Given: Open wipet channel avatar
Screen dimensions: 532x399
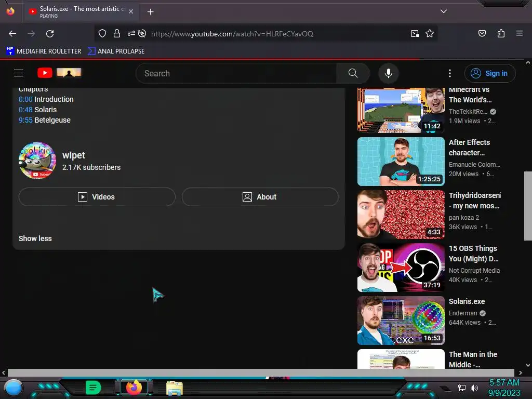Looking at the screenshot, I should (37, 161).
